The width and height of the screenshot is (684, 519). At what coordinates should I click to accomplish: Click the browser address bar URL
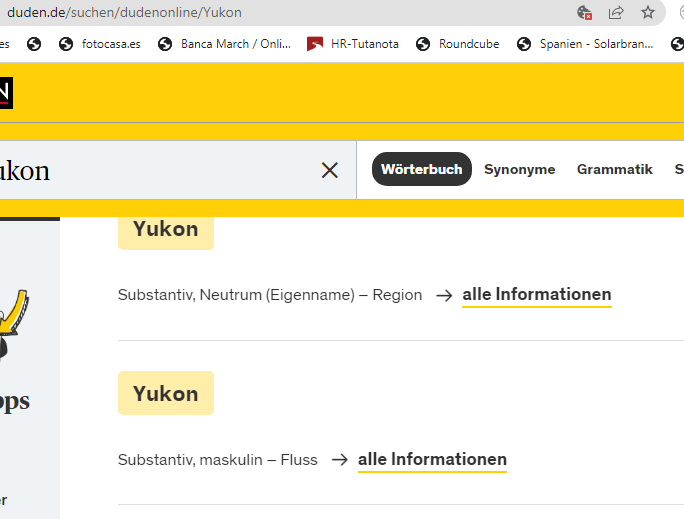click(x=124, y=12)
